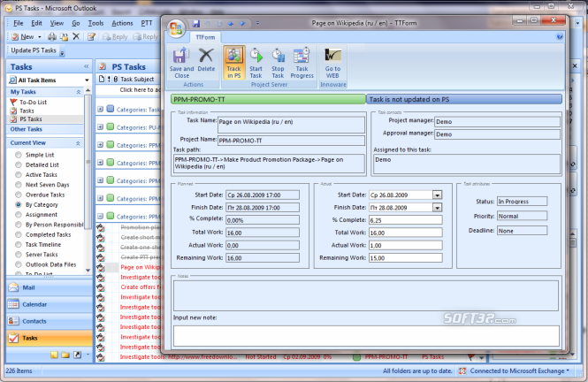Click the Delete icon in TTForm ribbon
Image resolution: width=588 pixels, height=382 pixels.
[x=206, y=59]
